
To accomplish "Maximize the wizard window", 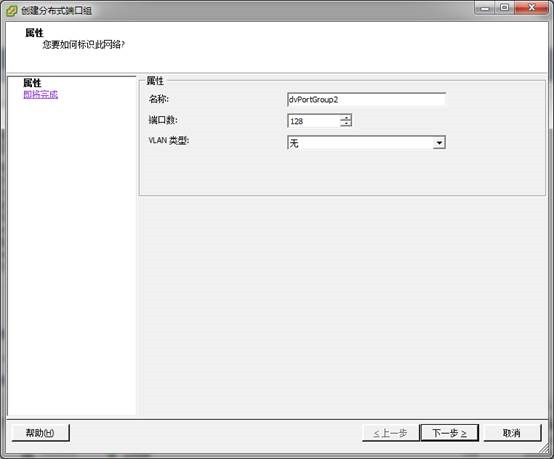I will pyautogui.click(x=505, y=8).
